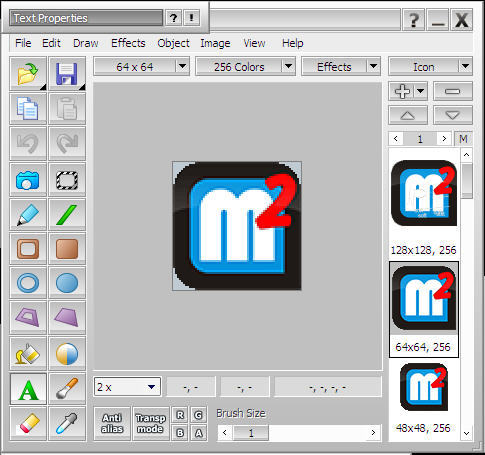This screenshot has height=455, width=485.
Task: Toggle the G channel button
Action: [x=199, y=415]
